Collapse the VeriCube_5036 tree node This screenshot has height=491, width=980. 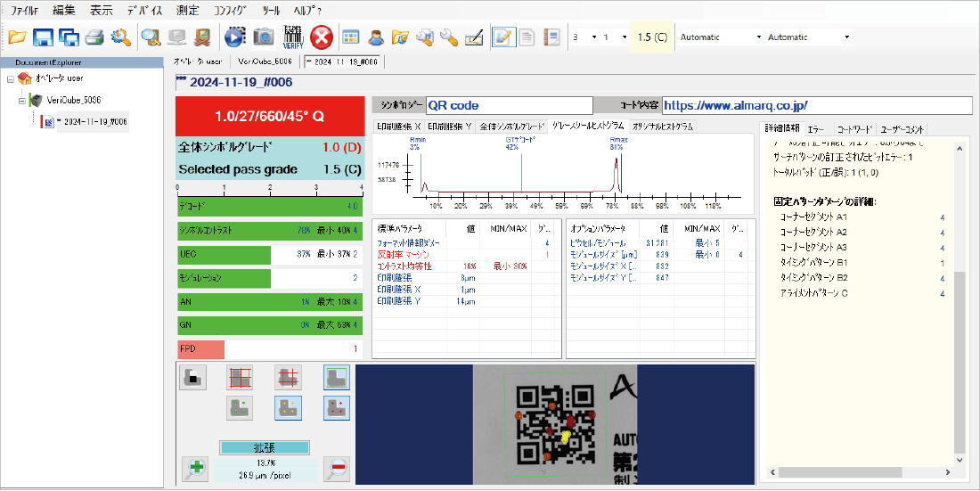(x=22, y=101)
